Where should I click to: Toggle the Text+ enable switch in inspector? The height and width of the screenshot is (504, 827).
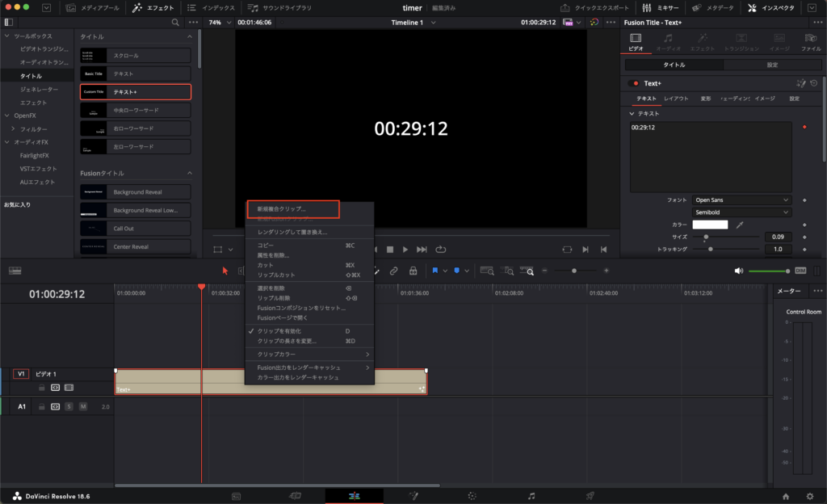[635, 83]
